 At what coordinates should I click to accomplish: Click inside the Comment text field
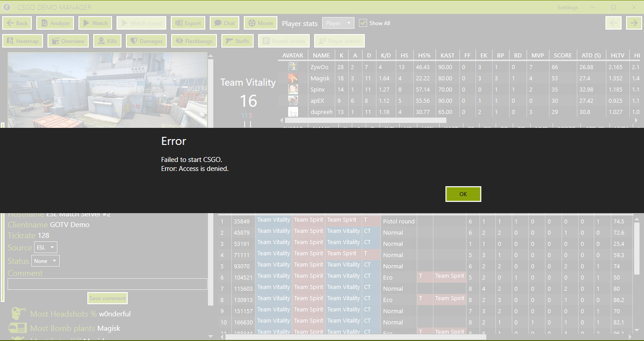pyautogui.click(x=107, y=284)
